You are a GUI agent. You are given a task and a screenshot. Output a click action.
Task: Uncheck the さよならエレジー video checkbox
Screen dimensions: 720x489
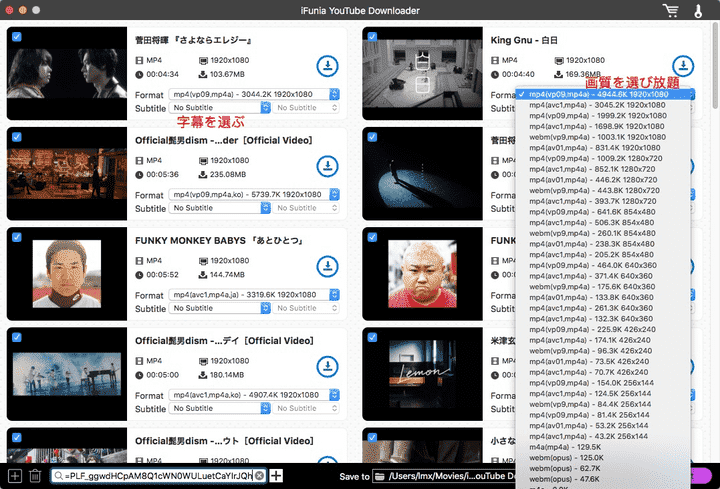(17, 37)
